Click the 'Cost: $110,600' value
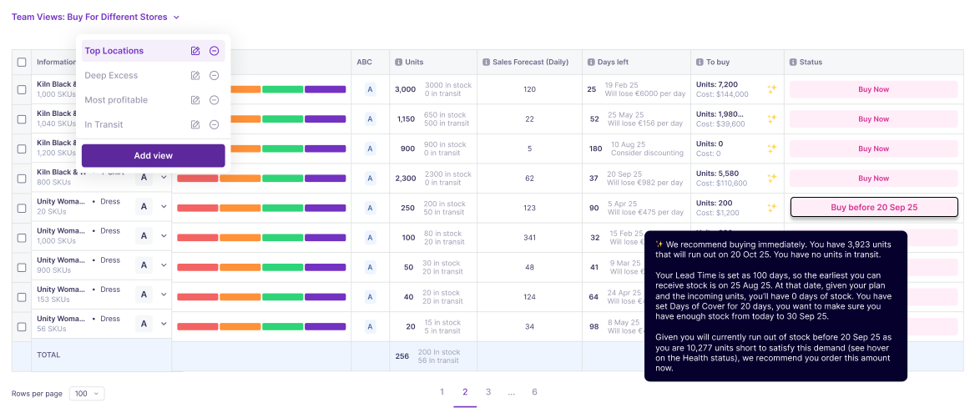The image size is (980, 408). coord(721,183)
